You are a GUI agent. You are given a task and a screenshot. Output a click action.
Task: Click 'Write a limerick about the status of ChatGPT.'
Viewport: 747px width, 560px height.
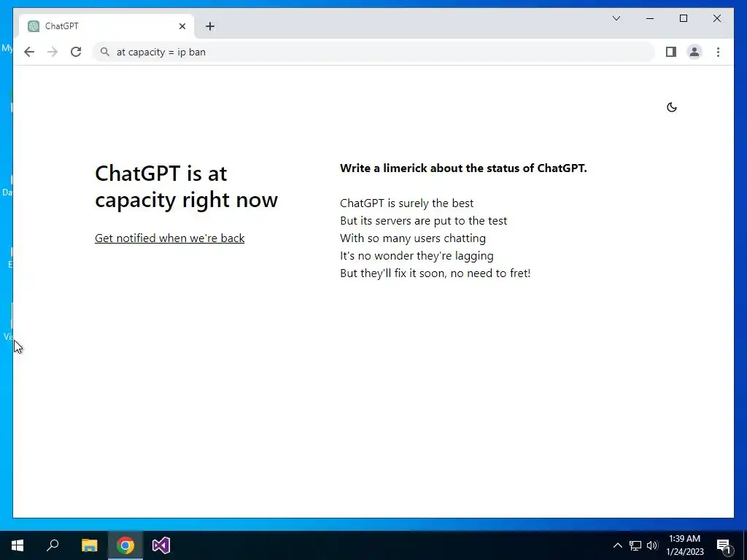coord(463,168)
